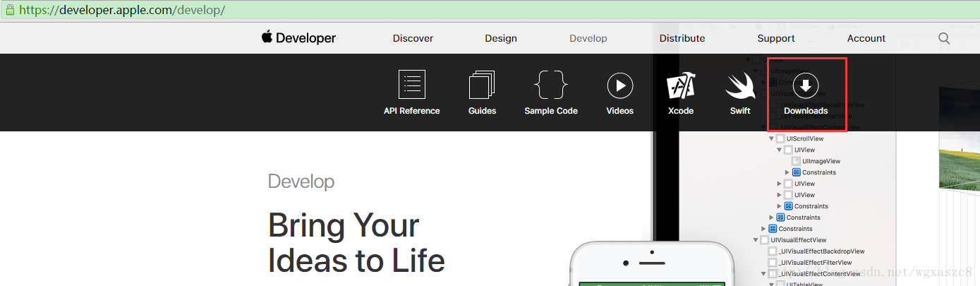The image size is (980, 286).
Task: Go to the Support menu item
Action: coord(776,38)
